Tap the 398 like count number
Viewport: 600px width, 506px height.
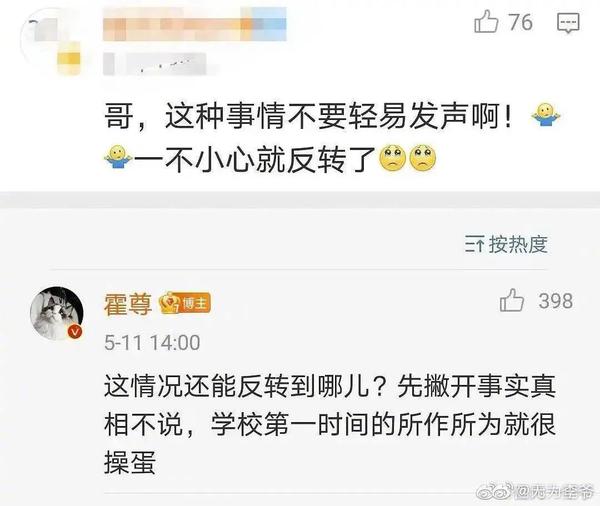click(x=556, y=301)
